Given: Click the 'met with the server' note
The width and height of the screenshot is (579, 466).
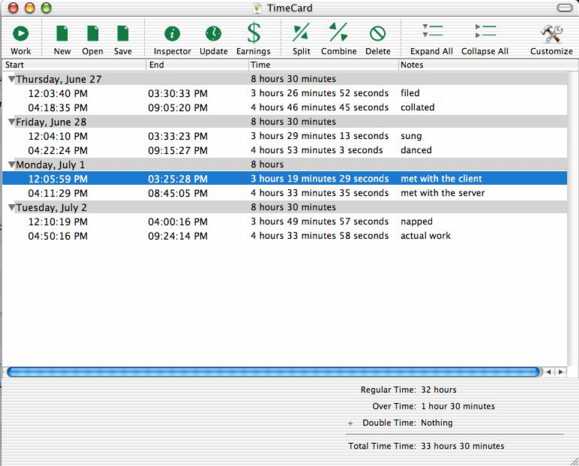Looking at the screenshot, I should click(442, 193).
